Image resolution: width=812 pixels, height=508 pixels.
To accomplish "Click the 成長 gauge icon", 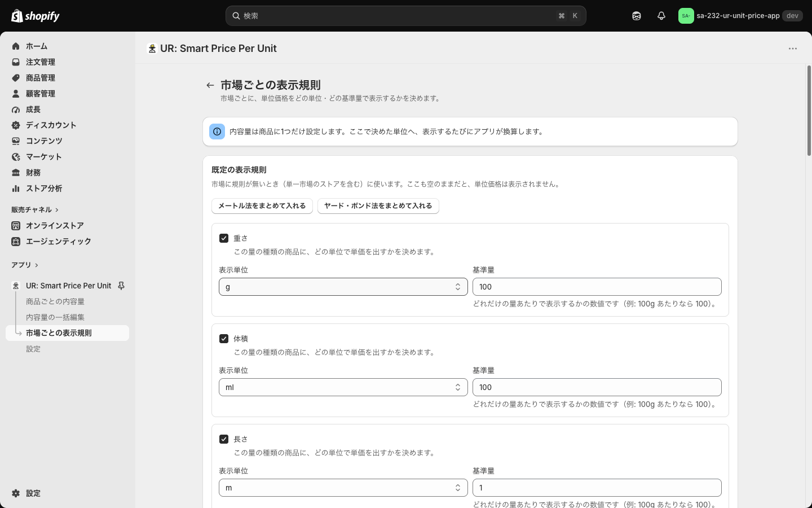I will 16,110.
